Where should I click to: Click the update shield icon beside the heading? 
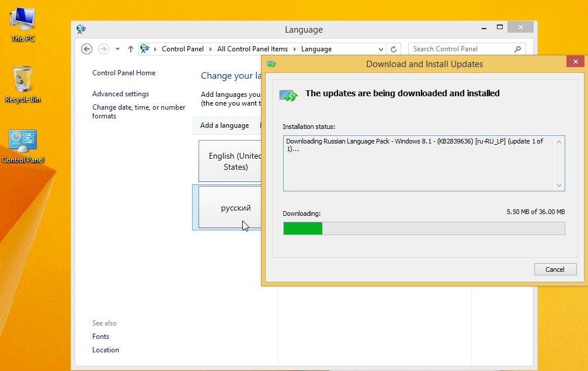click(x=288, y=95)
